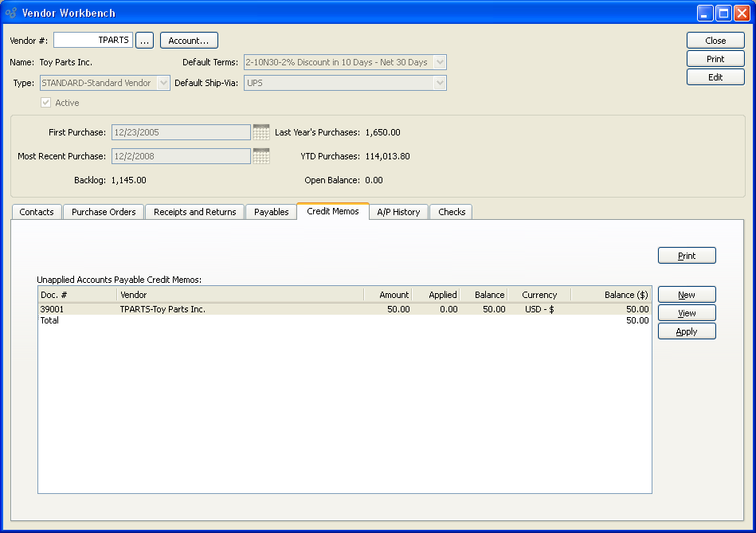This screenshot has height=533, width=756.
Task: Select credit memo row 39001
Action: click(x=199, y=309)
